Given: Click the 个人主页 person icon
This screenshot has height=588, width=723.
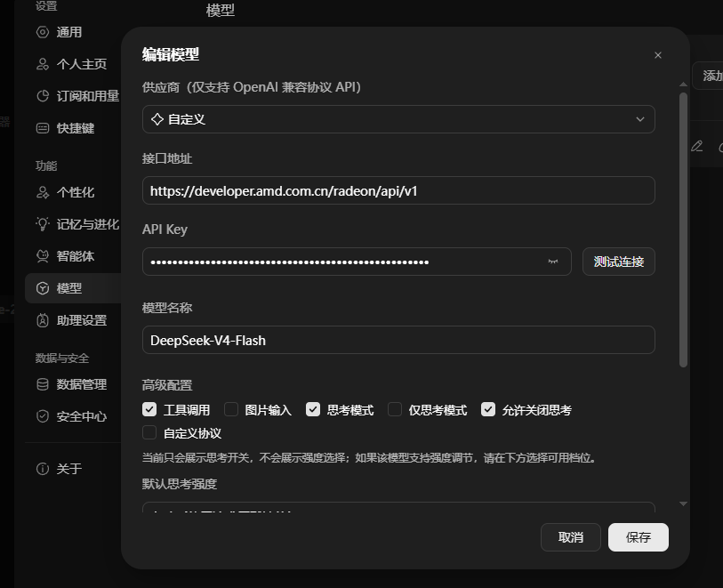Looking at the screenshot, I should point(43,64).
